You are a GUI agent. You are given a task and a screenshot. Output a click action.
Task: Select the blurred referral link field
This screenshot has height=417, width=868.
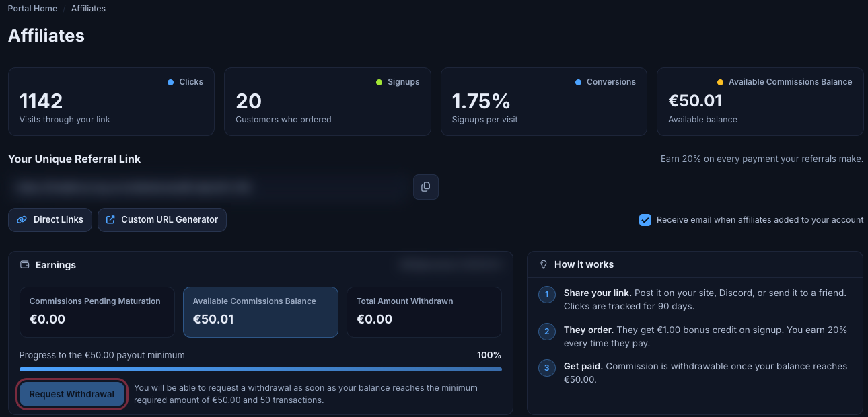click(x=209, y=187)
